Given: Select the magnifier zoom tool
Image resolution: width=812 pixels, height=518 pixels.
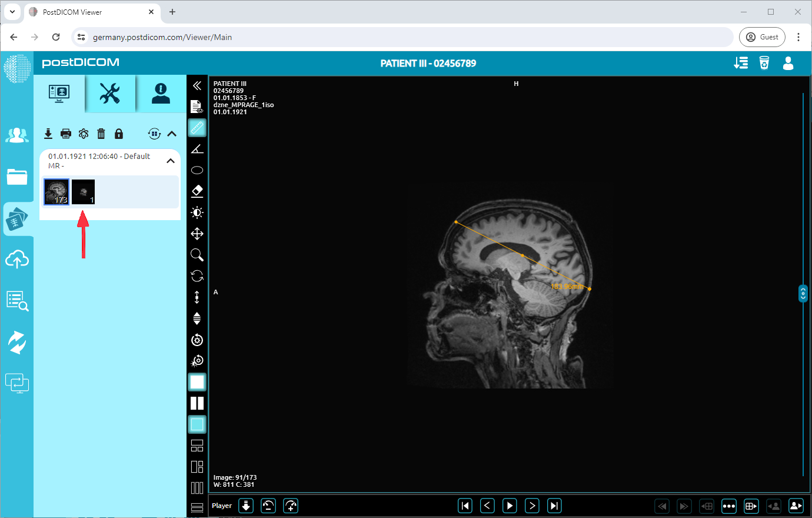Looking at the screenshot, I should point(197,255).
